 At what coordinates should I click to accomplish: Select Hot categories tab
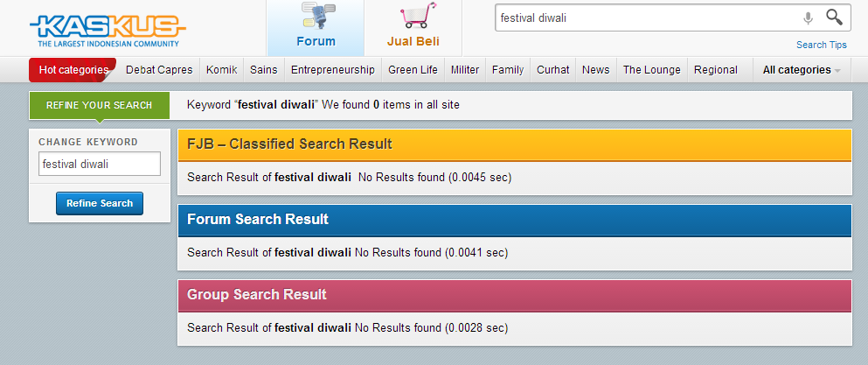click(x=73, y=70)
